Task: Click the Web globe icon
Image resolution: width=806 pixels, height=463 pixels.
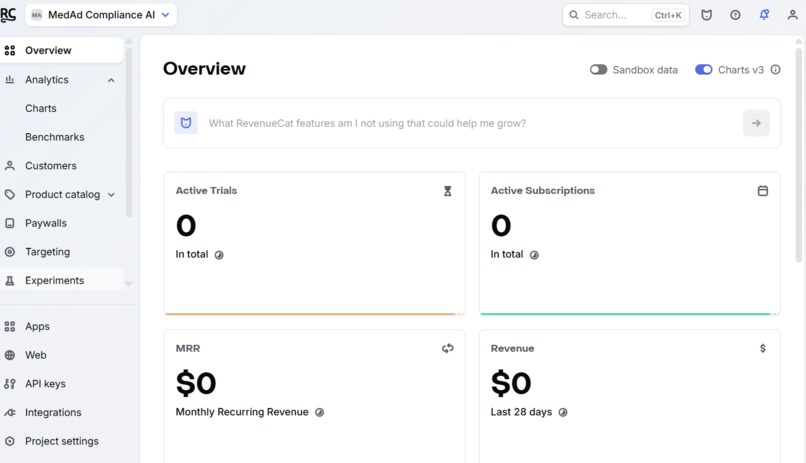Action: tap(10, 356)
